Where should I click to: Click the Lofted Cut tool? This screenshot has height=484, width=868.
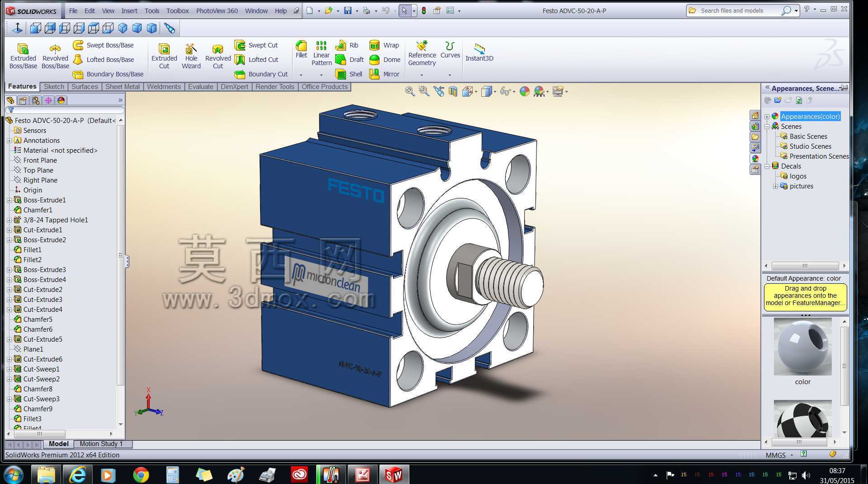(256, 60)
